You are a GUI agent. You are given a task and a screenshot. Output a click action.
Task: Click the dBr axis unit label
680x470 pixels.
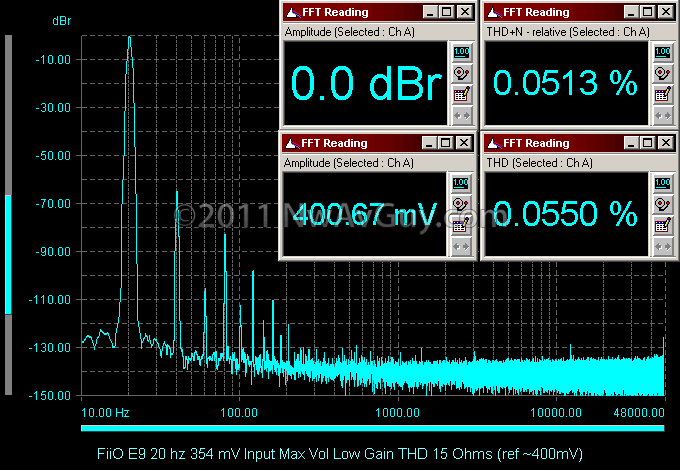(62, 21)
